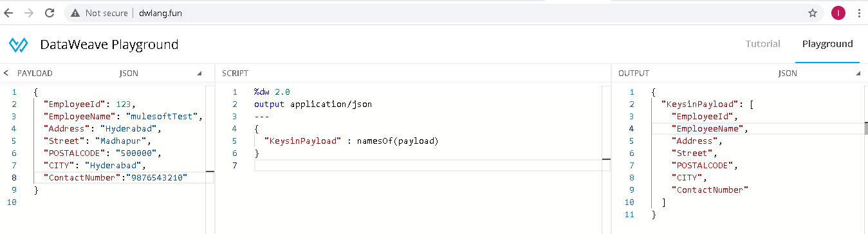Switch to the Tutorial tab
868x234 pixels.
click(x=763, y=44)
